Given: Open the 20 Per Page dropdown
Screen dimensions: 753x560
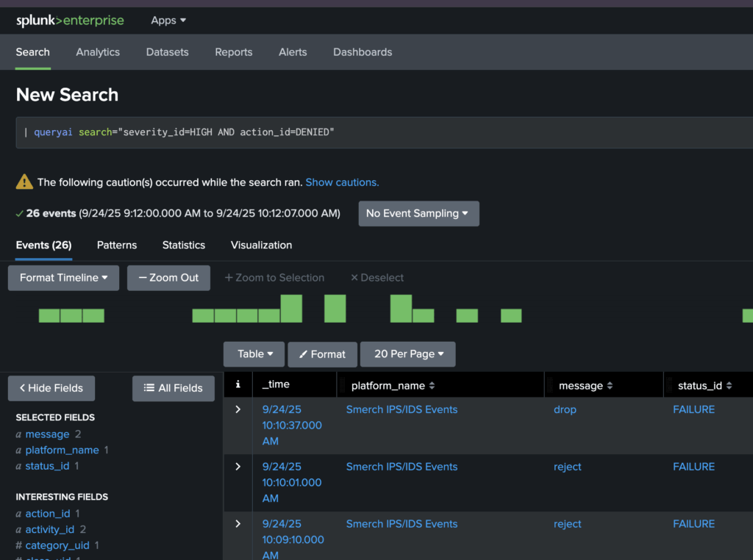Looking at the screenshot, I should tap(407, 354).
